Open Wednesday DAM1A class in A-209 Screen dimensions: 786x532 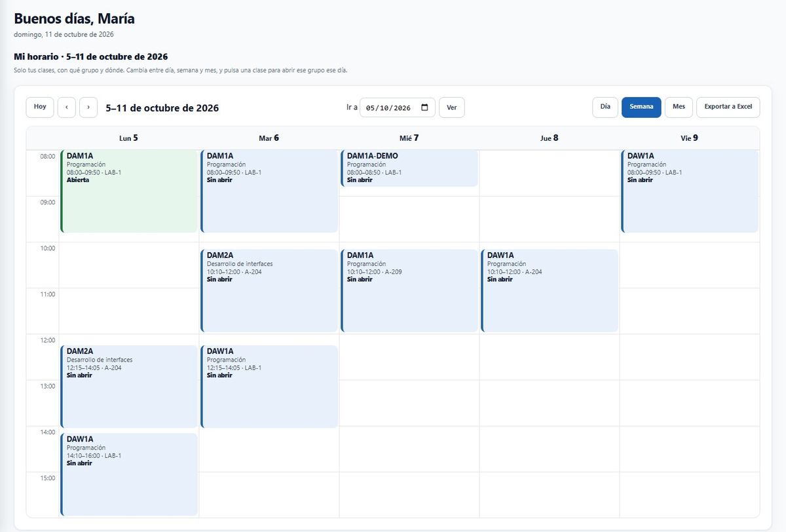pos(409,291)
